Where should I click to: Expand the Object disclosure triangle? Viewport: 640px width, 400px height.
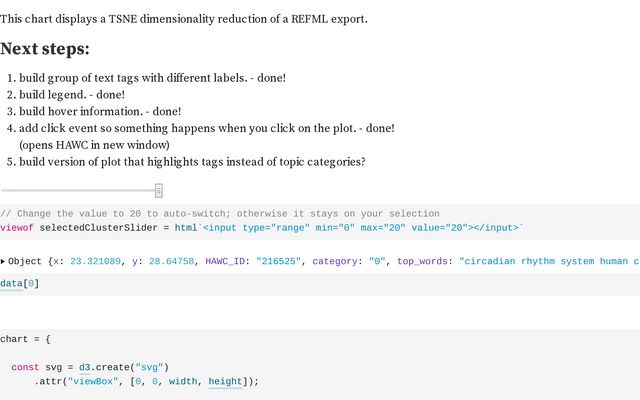(3, 261)
